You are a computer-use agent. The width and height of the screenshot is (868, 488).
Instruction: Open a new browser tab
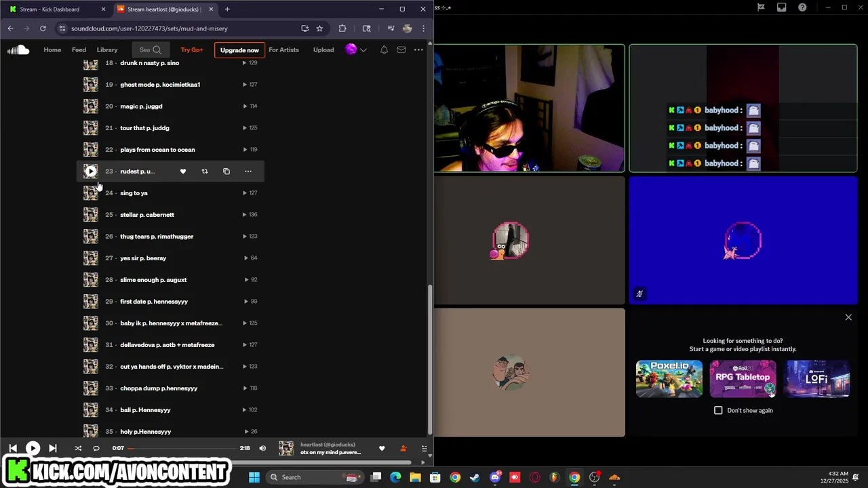227,9
